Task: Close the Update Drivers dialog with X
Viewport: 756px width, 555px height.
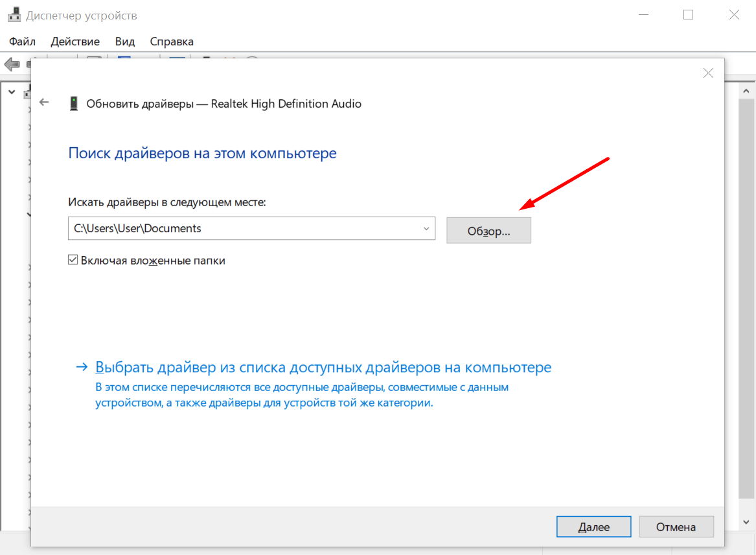Action: click(708, 73)
